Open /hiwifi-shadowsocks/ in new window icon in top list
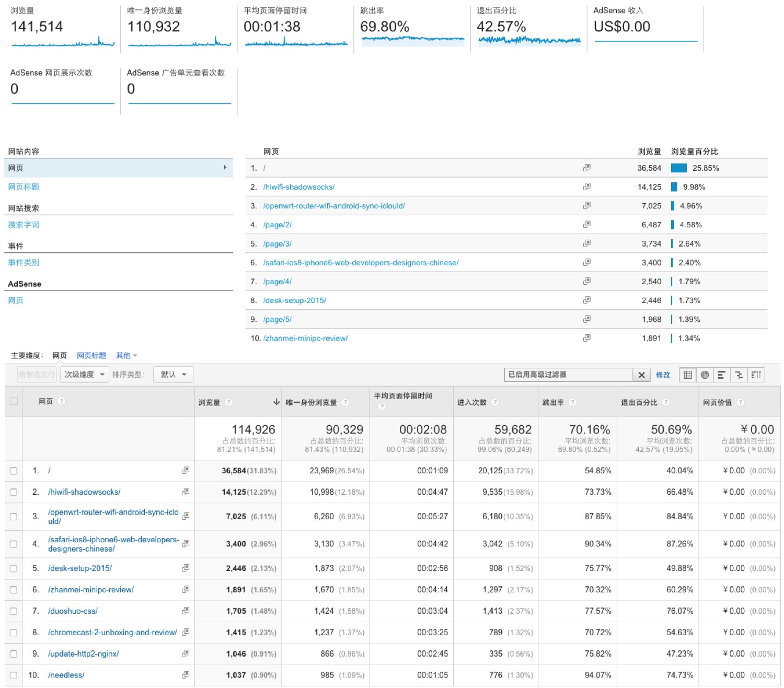This screenshot has height=688, width=784. pyautogui.click(x=586, y=186)
